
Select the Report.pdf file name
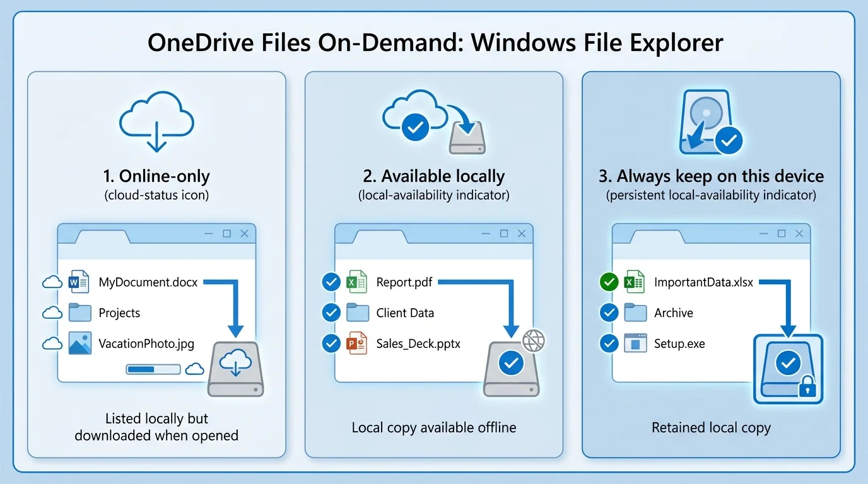point(404,282)
